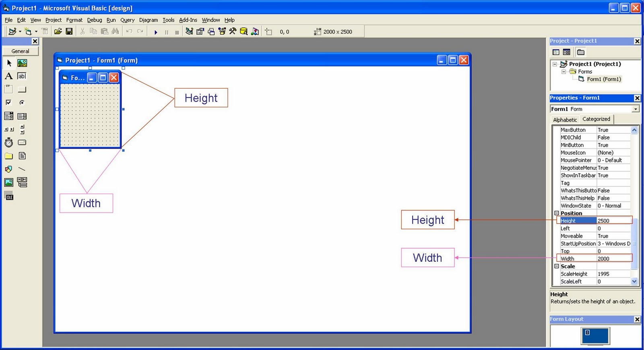The height and width of the screenshot is (350, 644).
Task: Click the General toolbox button
Action: click(x=21, y=51)
